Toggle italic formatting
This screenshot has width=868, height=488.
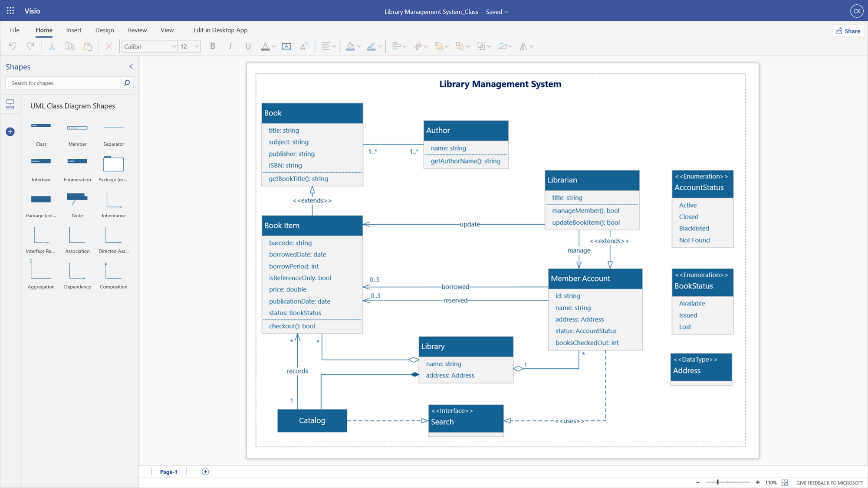tap(230, 46)
